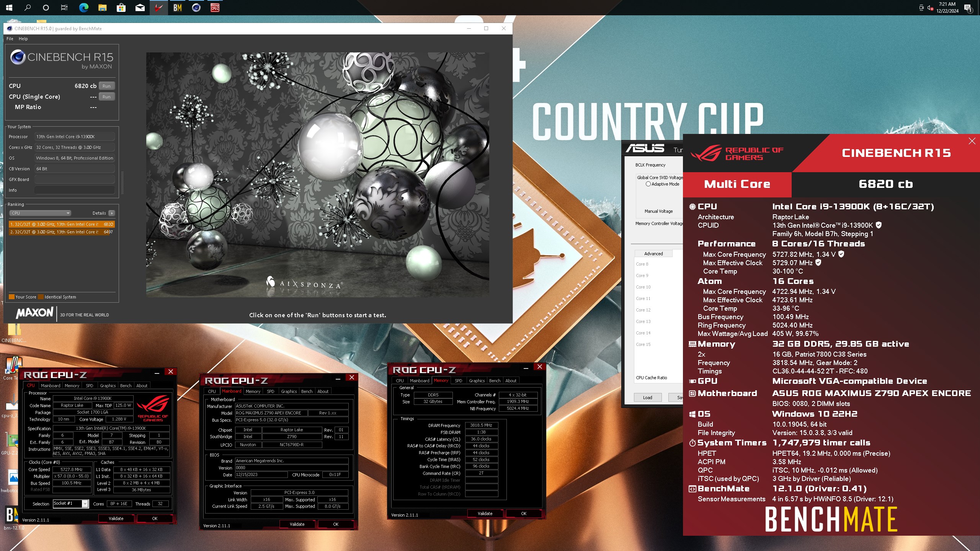Run the CPU multi-core test
The height and width of the screenshot is (551, 980).
coord(106,86)
